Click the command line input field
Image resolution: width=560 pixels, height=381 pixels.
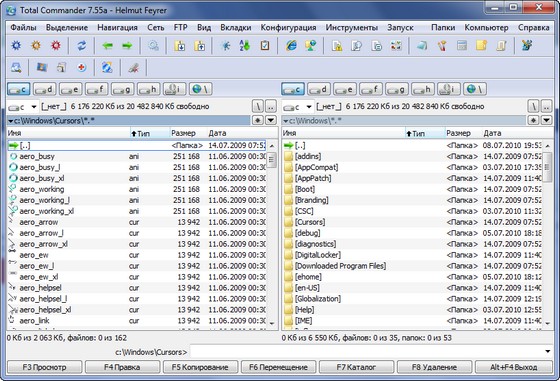click(366, 352)
